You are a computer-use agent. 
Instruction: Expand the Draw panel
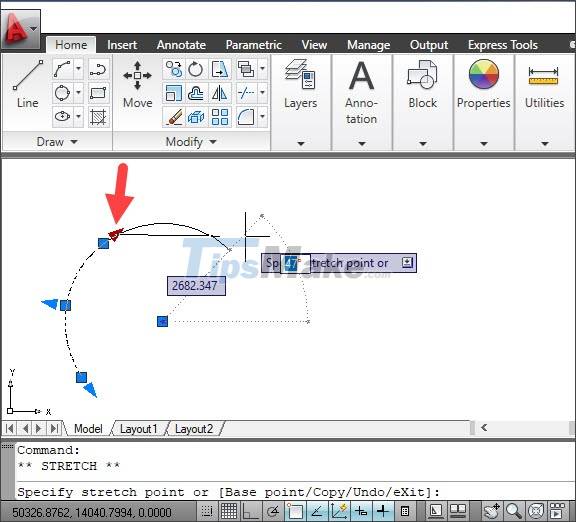click(x=57, y=141)
